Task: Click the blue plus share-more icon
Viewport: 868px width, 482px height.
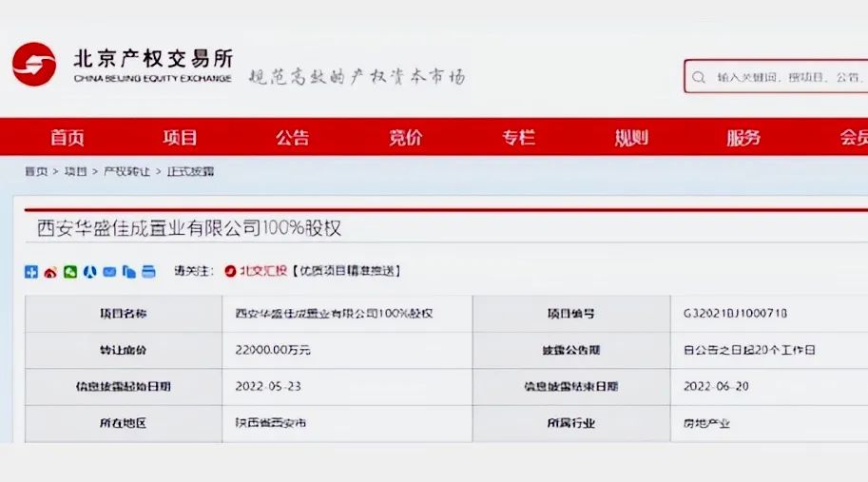Action: (x=31, y=272)
